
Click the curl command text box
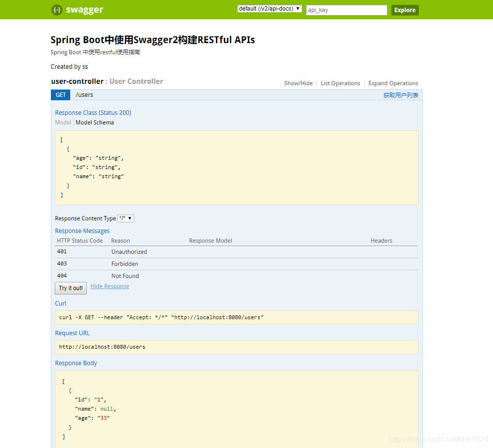click(x=236, y=318)
